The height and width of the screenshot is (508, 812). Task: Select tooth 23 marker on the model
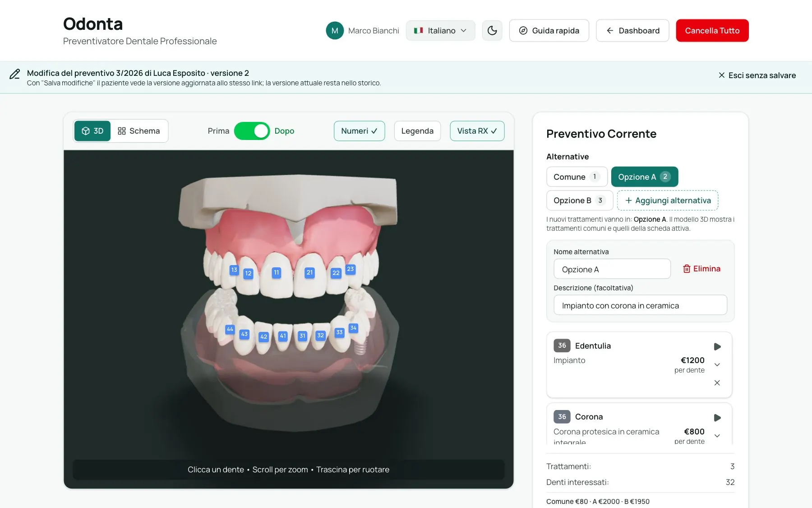pos(351,269)
